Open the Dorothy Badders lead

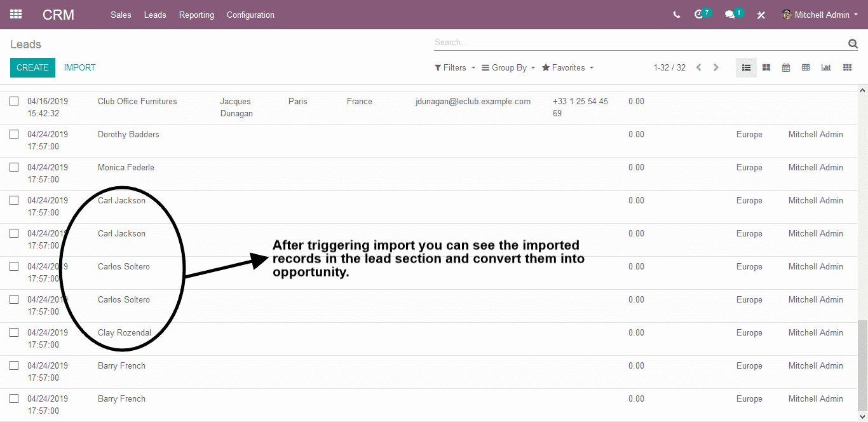point(128,134)
